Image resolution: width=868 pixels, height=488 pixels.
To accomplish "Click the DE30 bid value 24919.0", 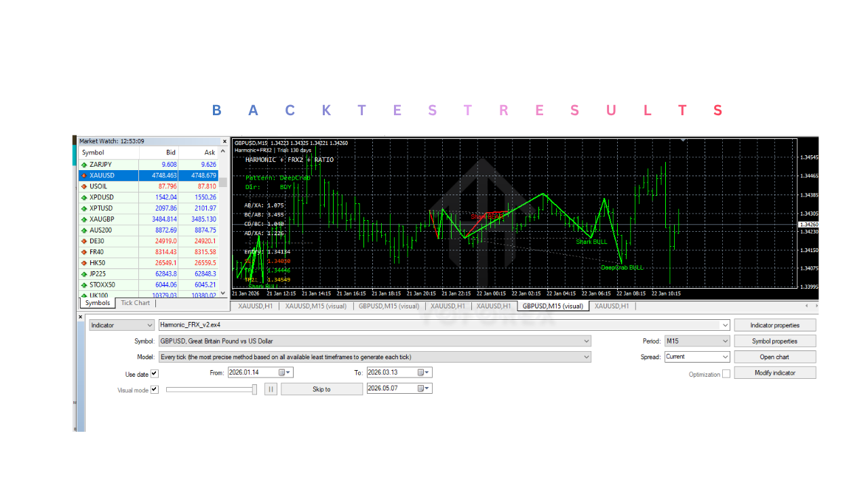I will (x=166, y=241).
